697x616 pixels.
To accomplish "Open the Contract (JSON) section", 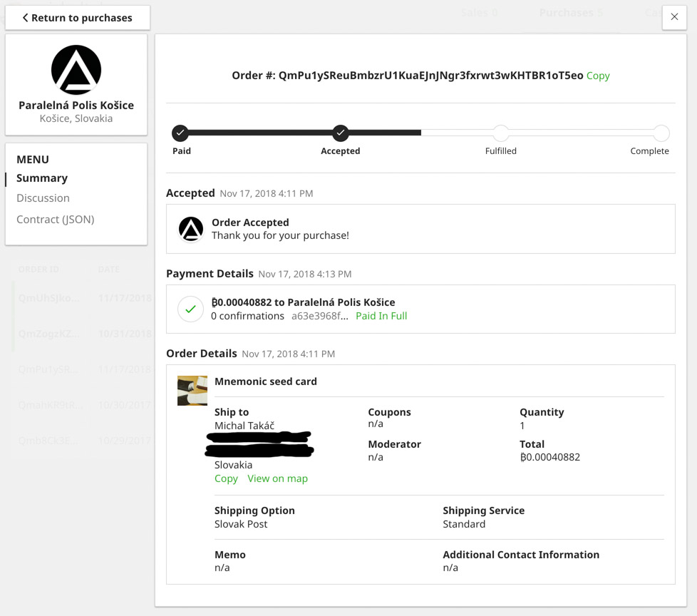I will pyautogui.click(x=55, y=220).
